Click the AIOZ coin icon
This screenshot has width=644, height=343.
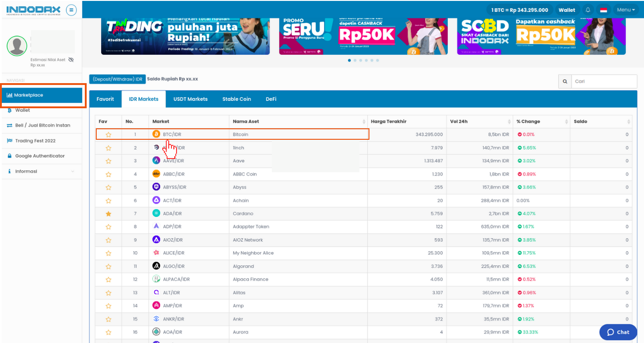156,240
